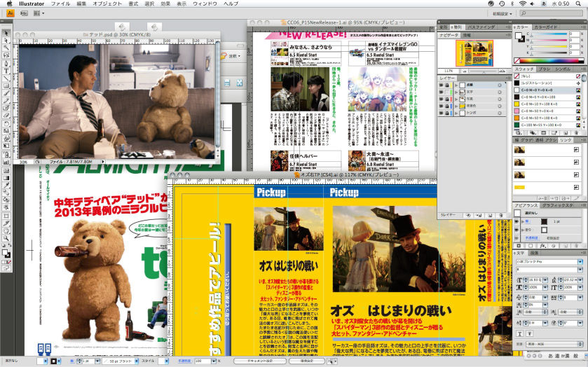Select the Pencil tool
Image resolution: width=588 pixels, height=367 pixels.
[6, 100]
